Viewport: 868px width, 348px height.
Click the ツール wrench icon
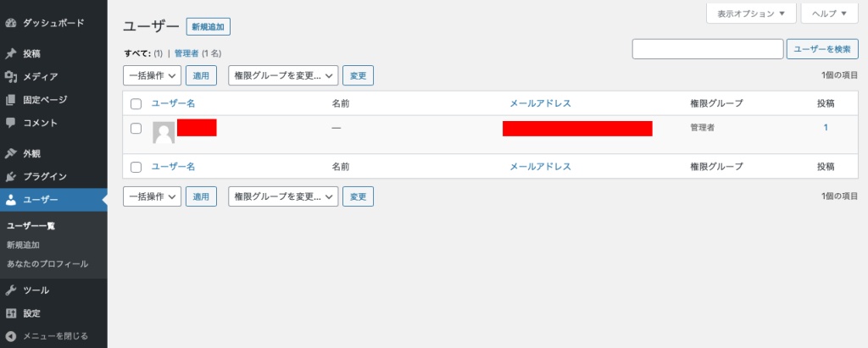click(10, 290)
